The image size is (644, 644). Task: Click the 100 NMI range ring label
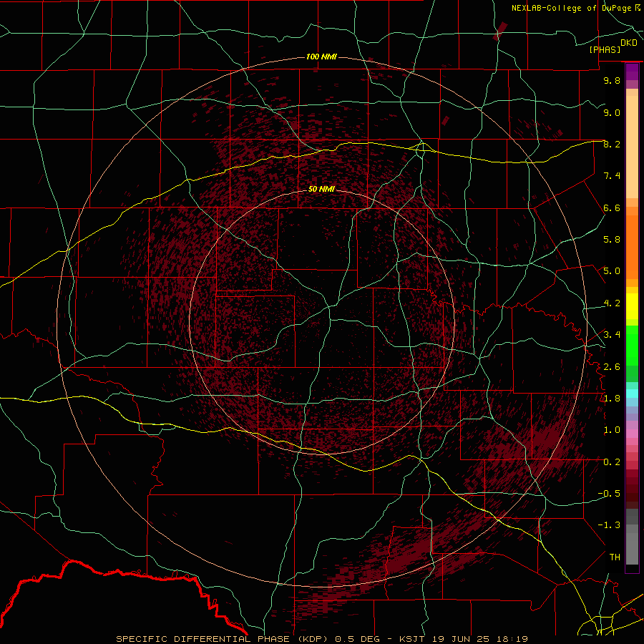[x=321, y=57]
